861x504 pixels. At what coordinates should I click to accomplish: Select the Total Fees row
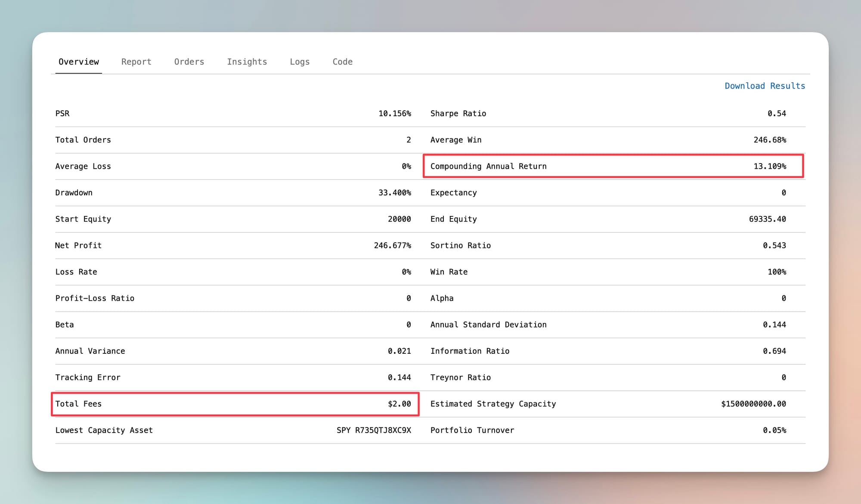pos(235,404)
